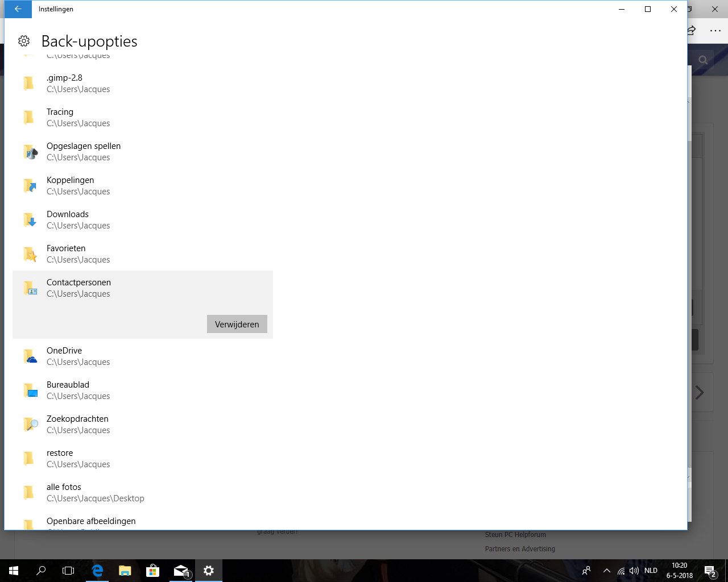Open the Microsoft Store taskbar icon
This screenshot has width=728, height=582.
coord(152,571)
